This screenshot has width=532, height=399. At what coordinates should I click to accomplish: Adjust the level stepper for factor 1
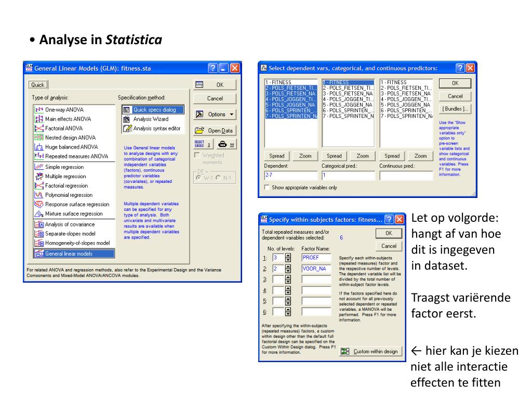(288, 258)
